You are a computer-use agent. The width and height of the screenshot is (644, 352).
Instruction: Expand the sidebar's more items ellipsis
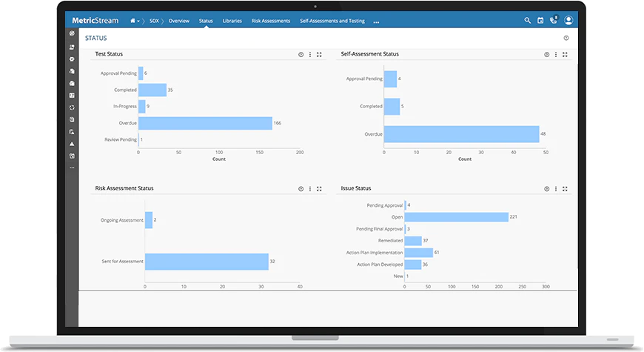[72, 167]
